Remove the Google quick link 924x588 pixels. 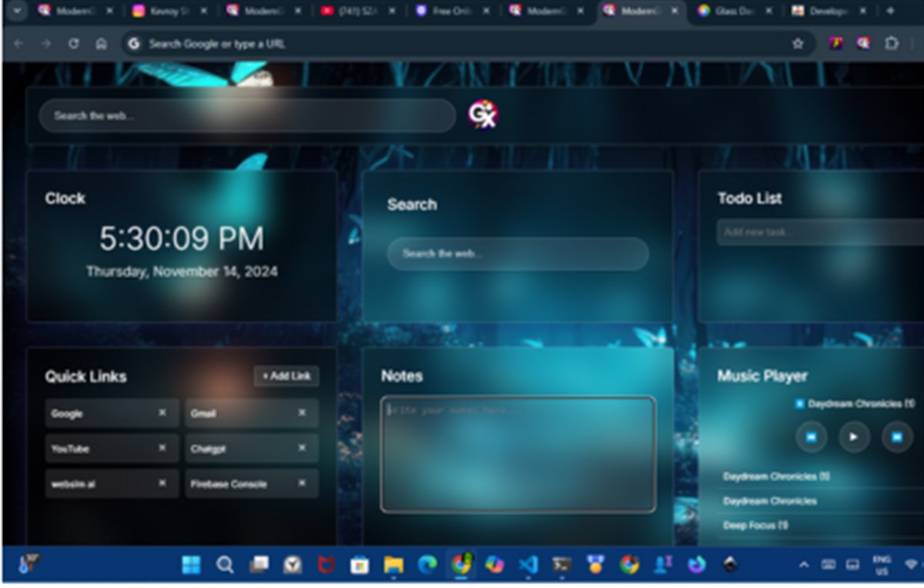pyautogui.click(x=162, y=413)
